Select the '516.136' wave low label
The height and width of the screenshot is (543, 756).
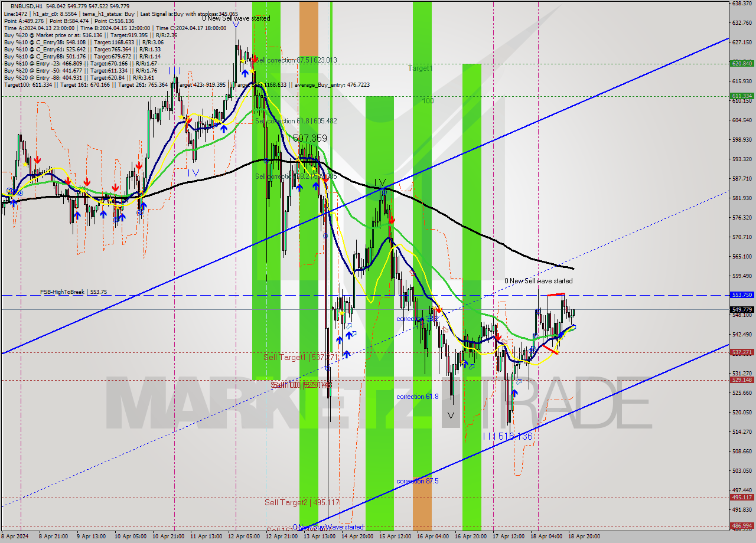[515, 436]
